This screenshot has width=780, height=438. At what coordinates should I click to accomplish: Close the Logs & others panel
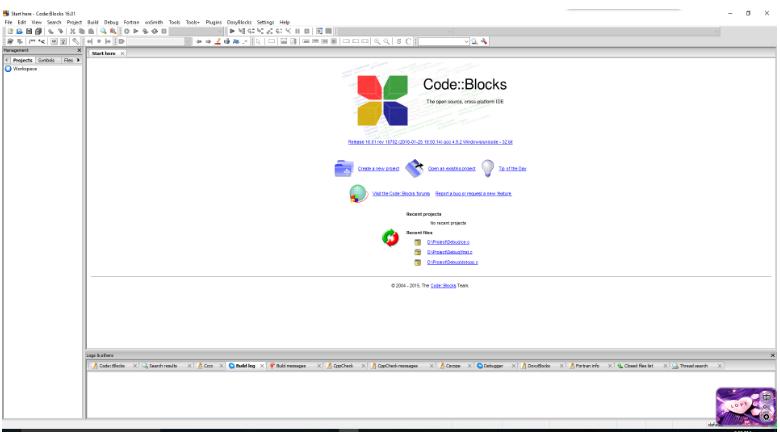pyautogui.click(x=773, y=355)
